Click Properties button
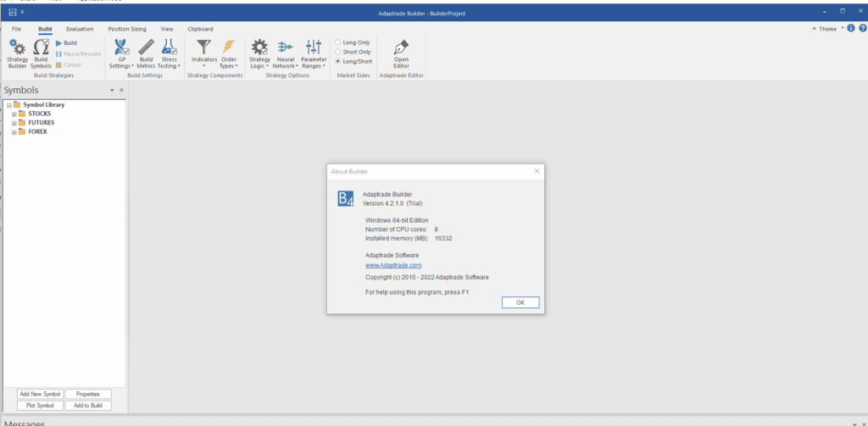The height and width of the screenshot is (426, 868). (x=88, y=394)
